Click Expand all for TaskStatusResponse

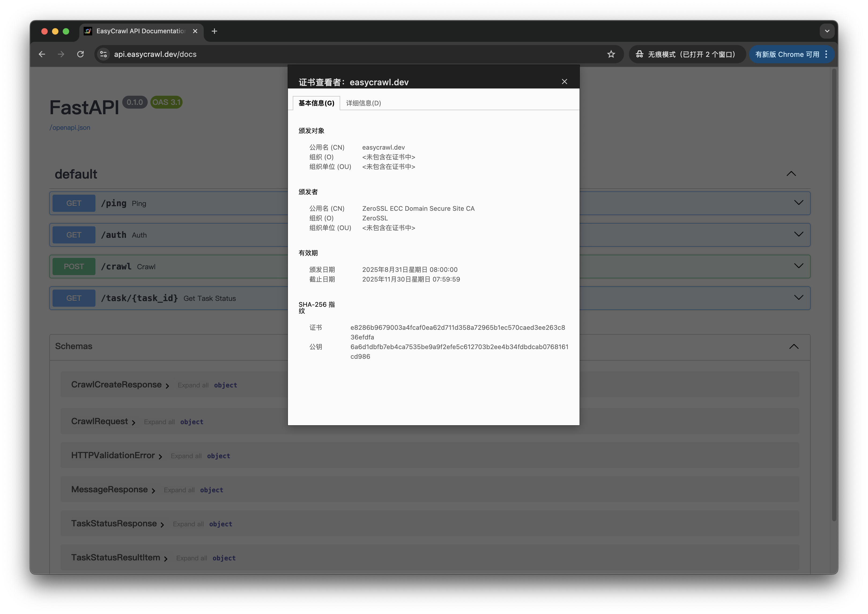point(188,524)
